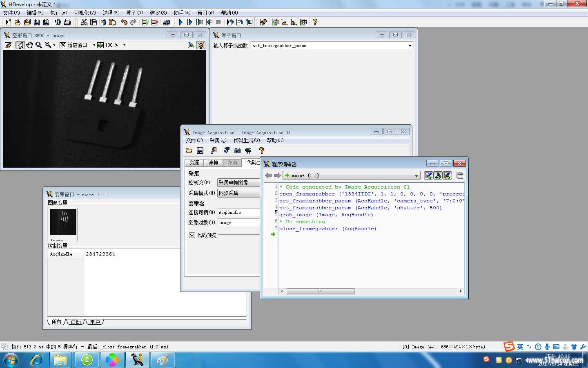Click the Find binoculars icon

coord(167,22)
